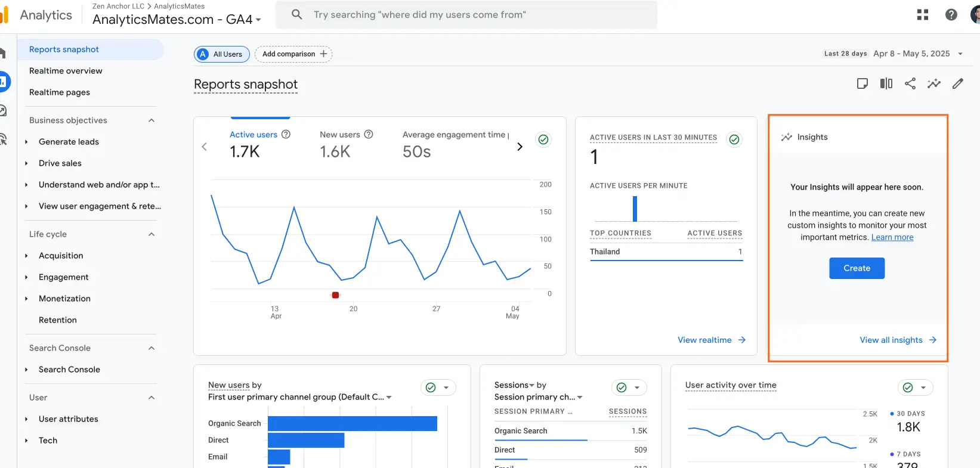The width and height of the screenshot is (980, 468).
Task: Click the Create insights button
Action: pos(857,268)
